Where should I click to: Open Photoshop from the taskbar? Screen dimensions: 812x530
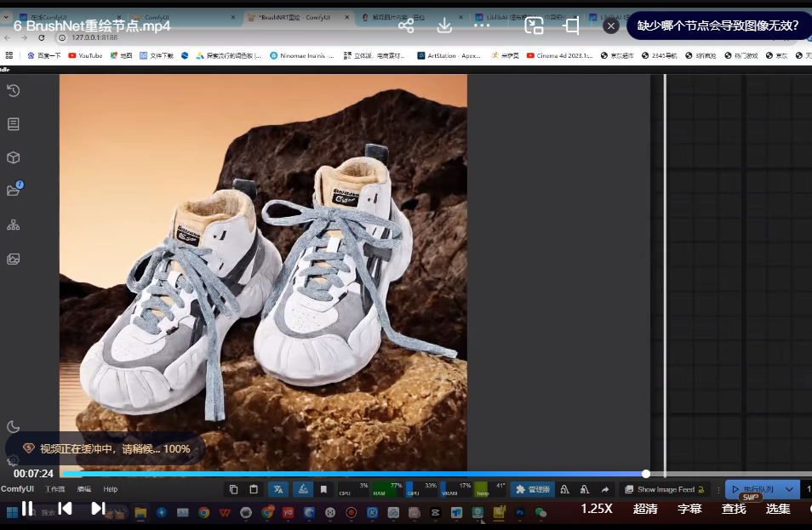pos(520,512)
